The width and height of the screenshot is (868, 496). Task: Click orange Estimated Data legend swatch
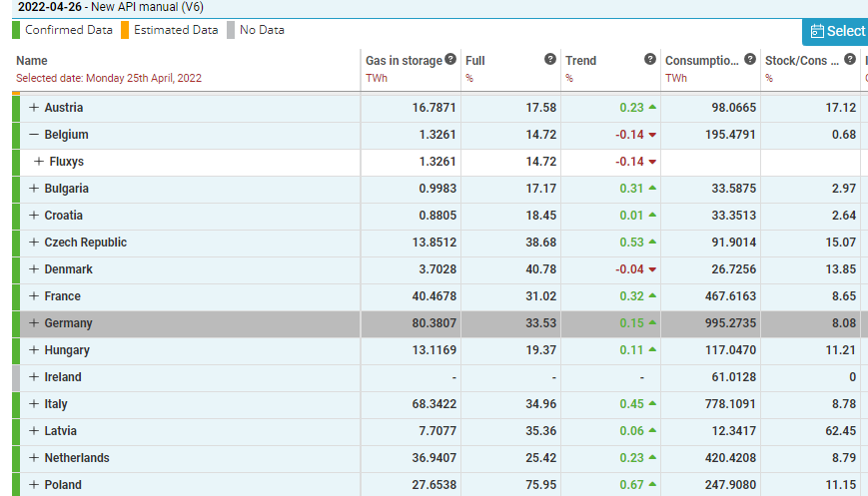point(125,30)
